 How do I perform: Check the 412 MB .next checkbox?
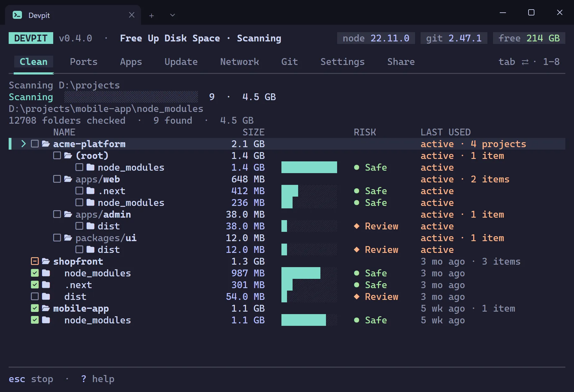click(x=79, y=191)
